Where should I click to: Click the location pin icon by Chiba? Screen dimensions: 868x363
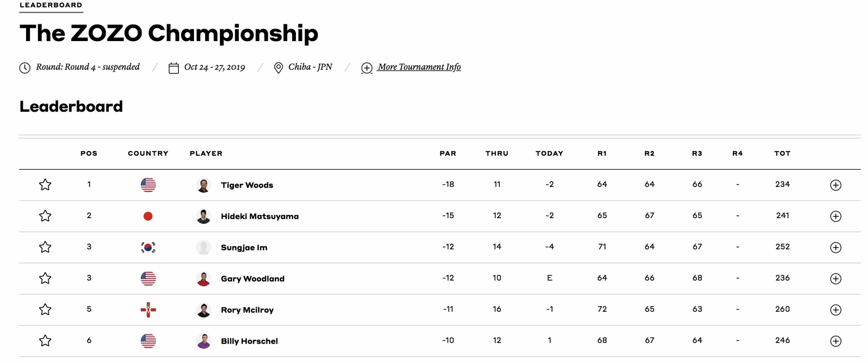pos(278,68)
